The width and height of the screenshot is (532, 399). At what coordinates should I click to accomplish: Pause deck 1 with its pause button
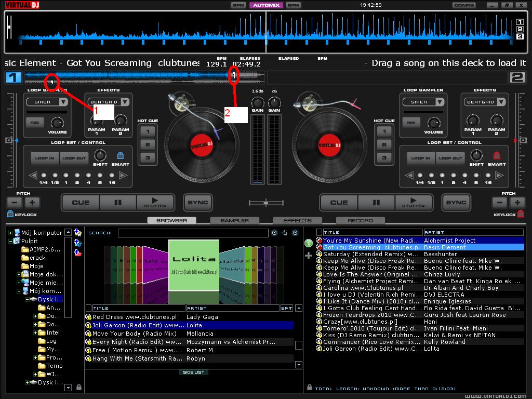coord(118,203)
